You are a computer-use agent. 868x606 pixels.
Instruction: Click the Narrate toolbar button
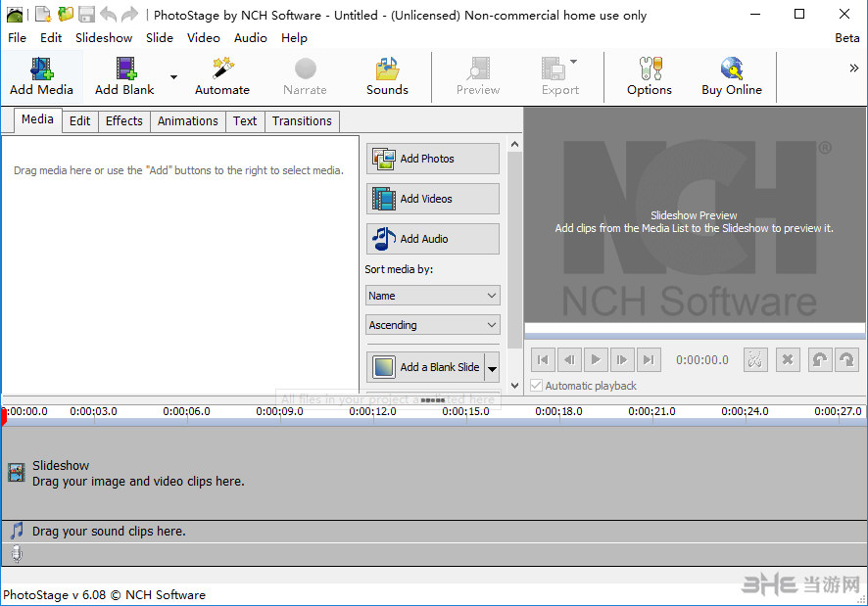305,76
